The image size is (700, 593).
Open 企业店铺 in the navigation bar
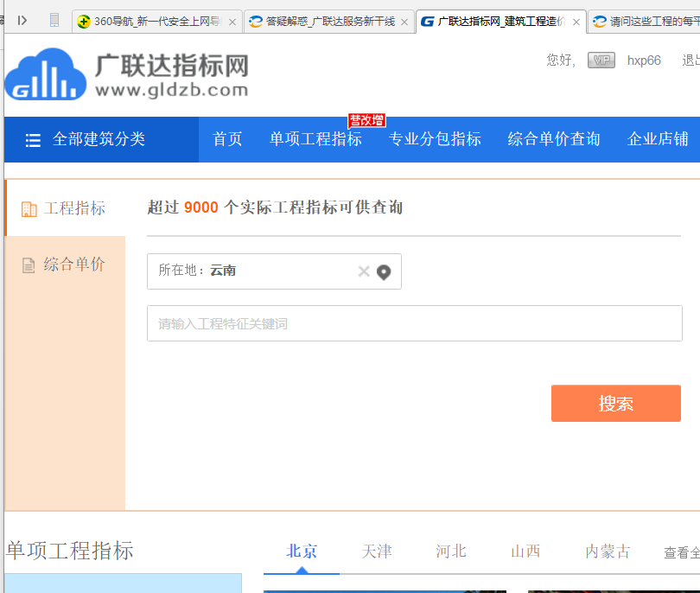[658, 139]
